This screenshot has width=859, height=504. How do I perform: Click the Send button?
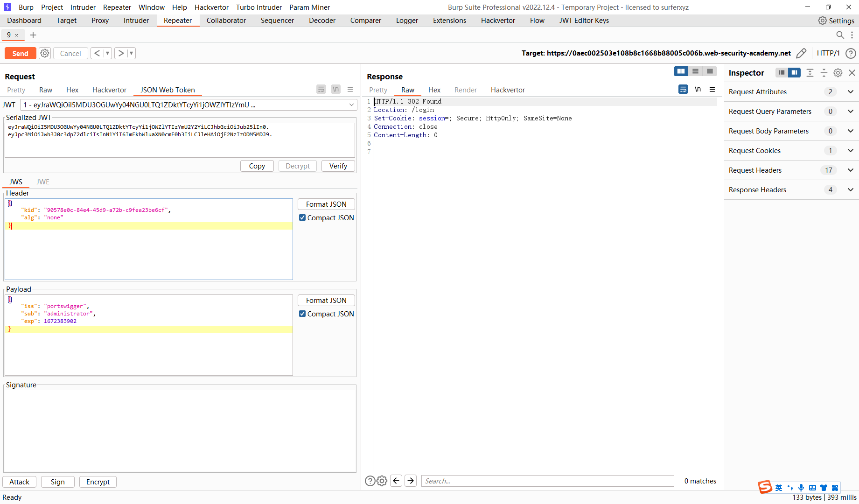pyautogui.click(x=21, y=53)
